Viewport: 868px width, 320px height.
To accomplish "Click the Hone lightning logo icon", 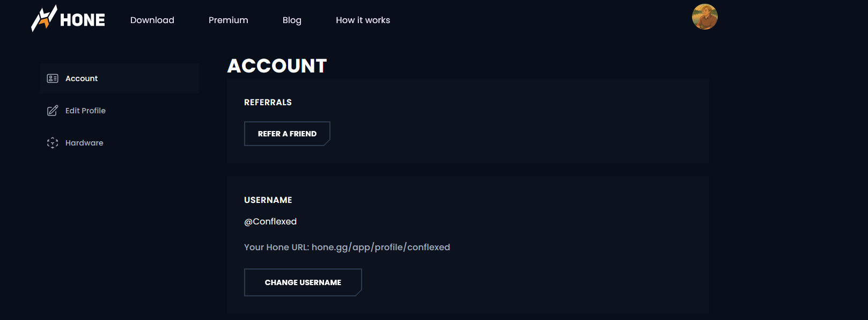I will (44, 18).
